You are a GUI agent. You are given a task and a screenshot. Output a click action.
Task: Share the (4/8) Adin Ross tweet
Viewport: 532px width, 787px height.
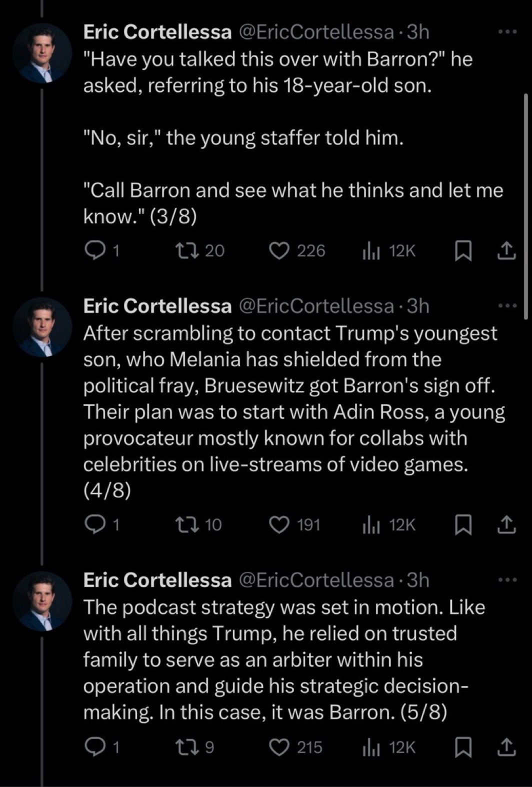(506, 524)
